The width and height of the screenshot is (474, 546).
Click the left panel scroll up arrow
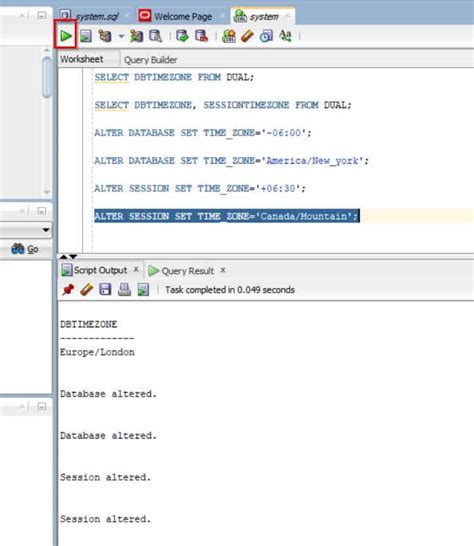pos(47,51)
